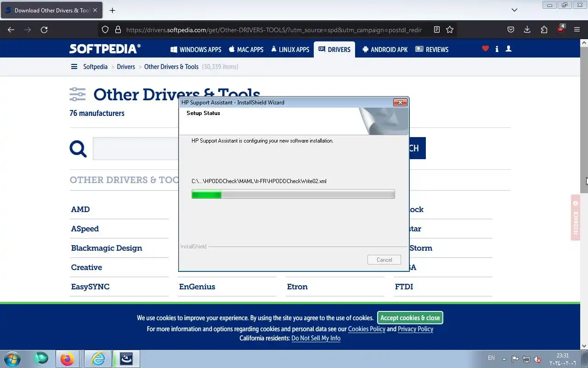The width and height of the screenshot is (588, 368).
Task: Select the Drivers tab
Action: (x=334, y=49)
